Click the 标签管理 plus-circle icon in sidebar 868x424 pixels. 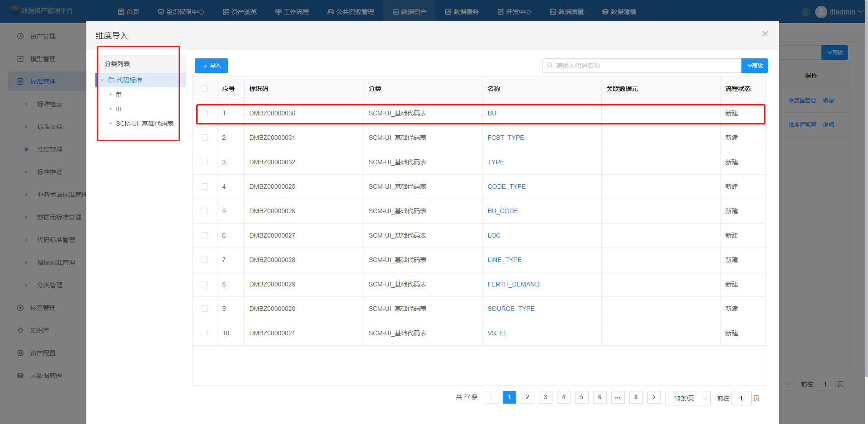[20, 308]
